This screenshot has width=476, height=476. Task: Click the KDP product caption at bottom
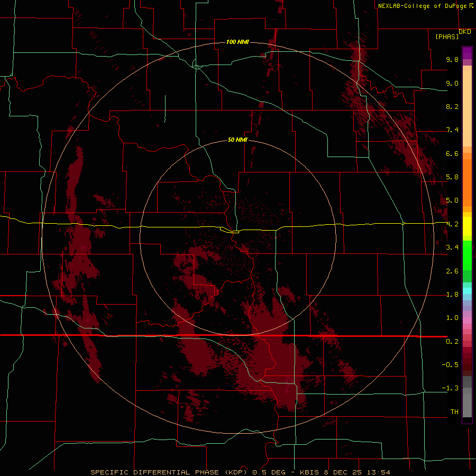pos(240,472)
